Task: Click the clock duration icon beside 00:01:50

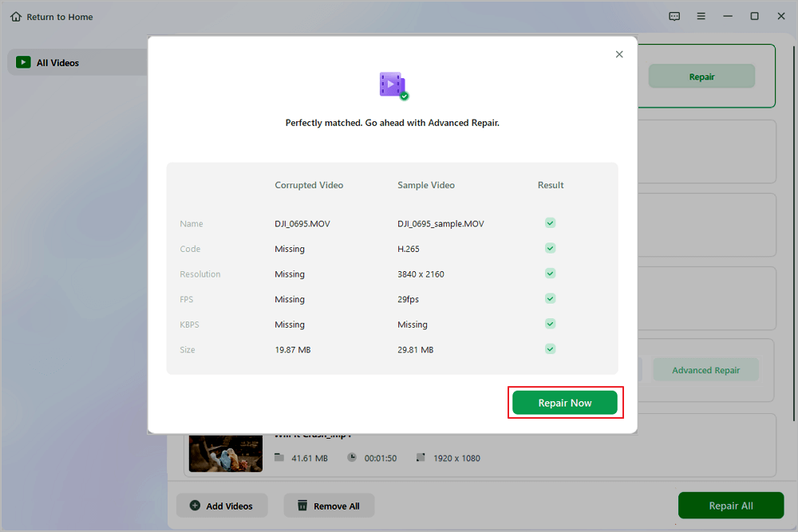Action: click(352, 457)
